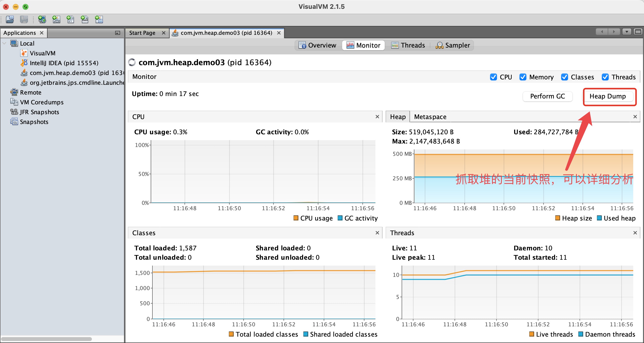644x343 pixels.
Task: Select the Heap memory tab
Action: pos(398,117)
